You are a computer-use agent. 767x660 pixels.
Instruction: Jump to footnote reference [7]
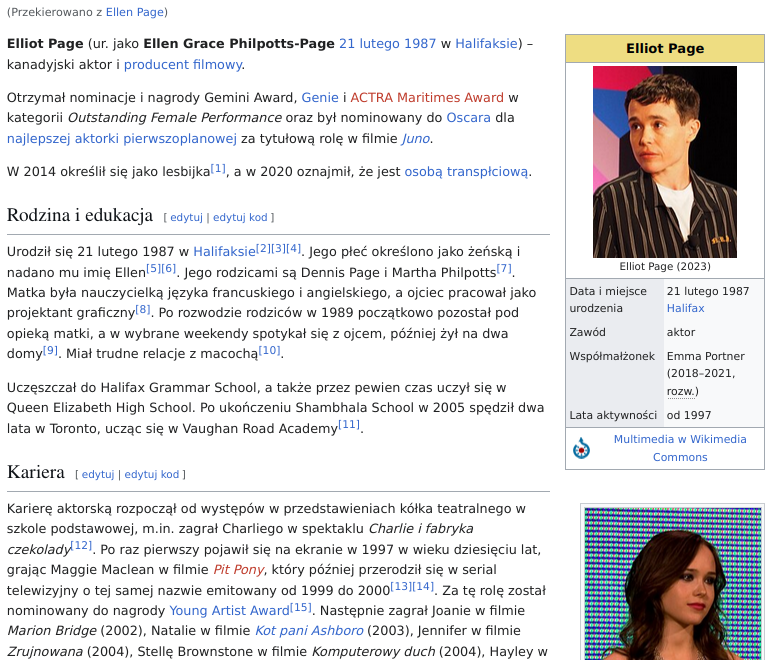504,269
